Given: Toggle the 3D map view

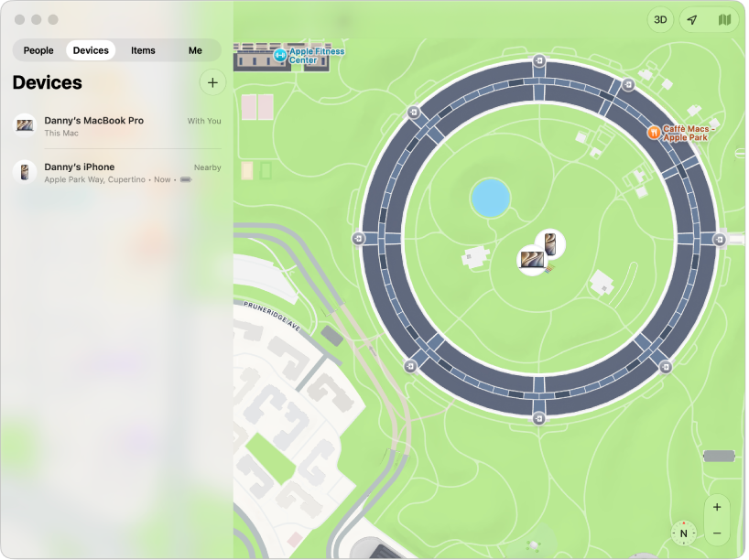Looking at the screenshot, I should pyautogui.click(x=660, y=19).
